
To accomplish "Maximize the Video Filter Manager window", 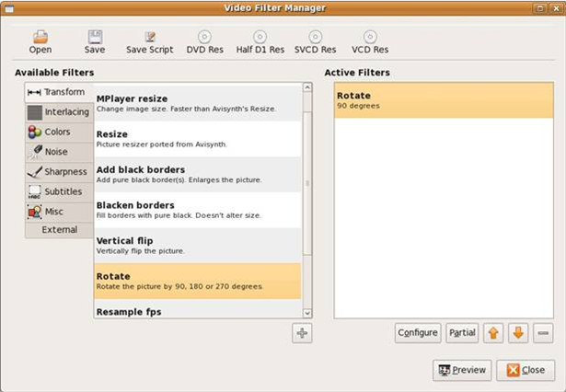I will click(540, 8).
